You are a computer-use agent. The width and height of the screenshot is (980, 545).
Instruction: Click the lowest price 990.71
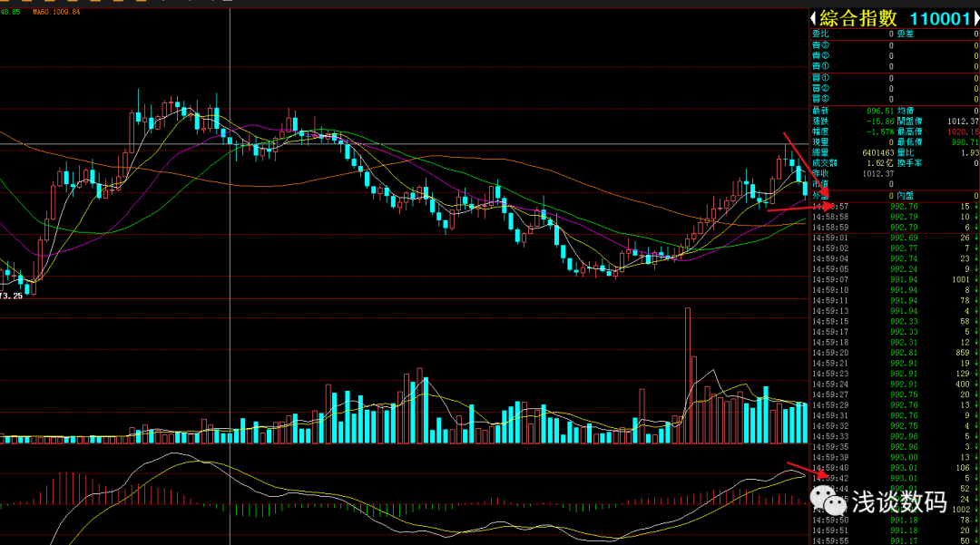(x=965, y=142)
